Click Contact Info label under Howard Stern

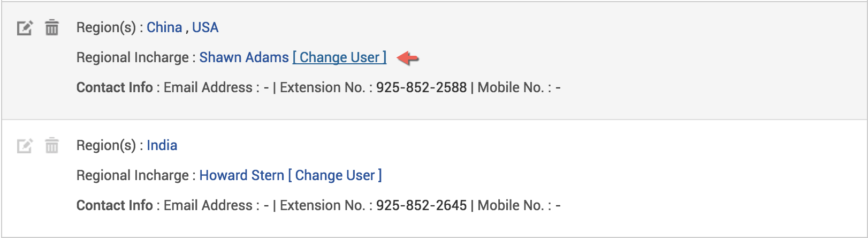coord(115,205)
